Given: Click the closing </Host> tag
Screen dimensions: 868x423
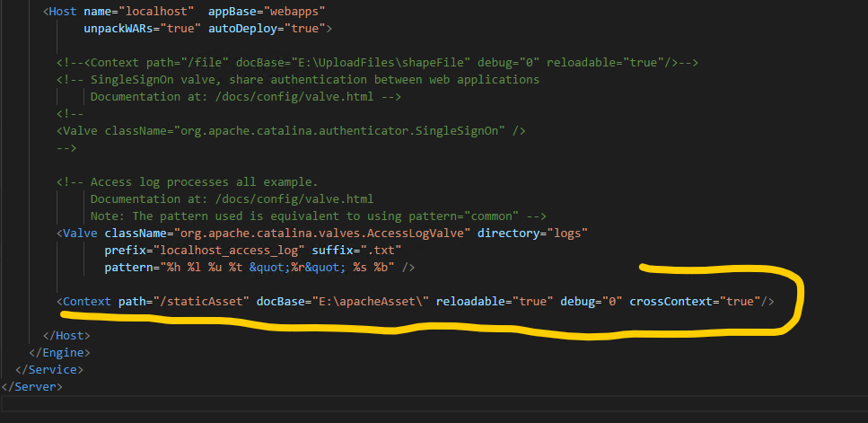Looking at the screenshot, I should click(x=66, y=336).
